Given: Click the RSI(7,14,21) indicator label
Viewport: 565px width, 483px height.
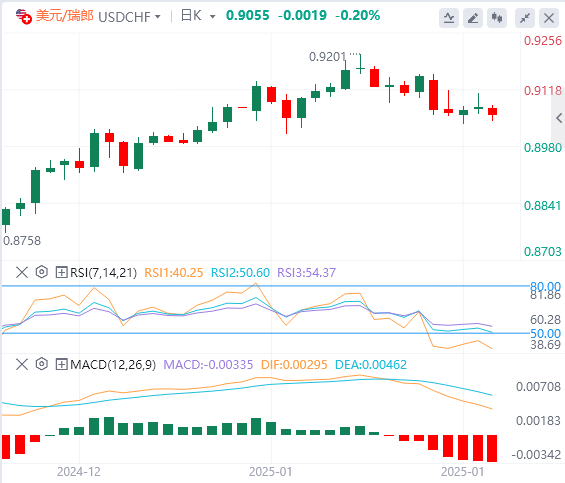Looking at the screenshot, I should pos(103,272).
